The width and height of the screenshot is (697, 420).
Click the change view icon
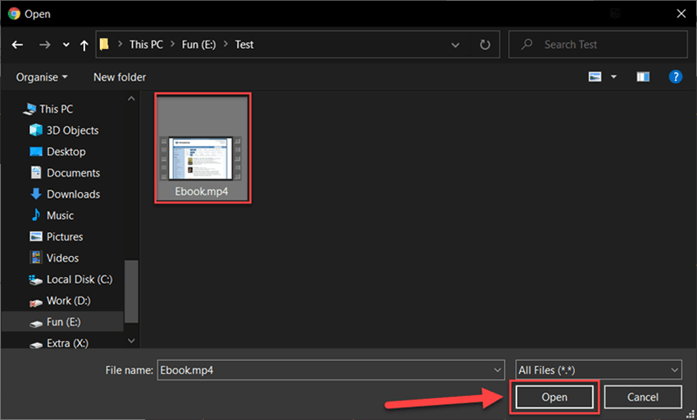(x=595, y=77)
